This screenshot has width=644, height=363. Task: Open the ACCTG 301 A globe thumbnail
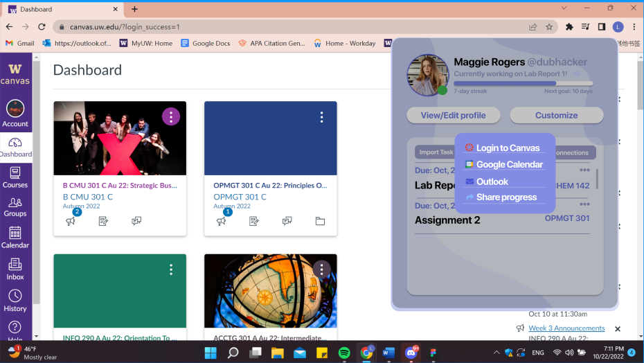271,291
